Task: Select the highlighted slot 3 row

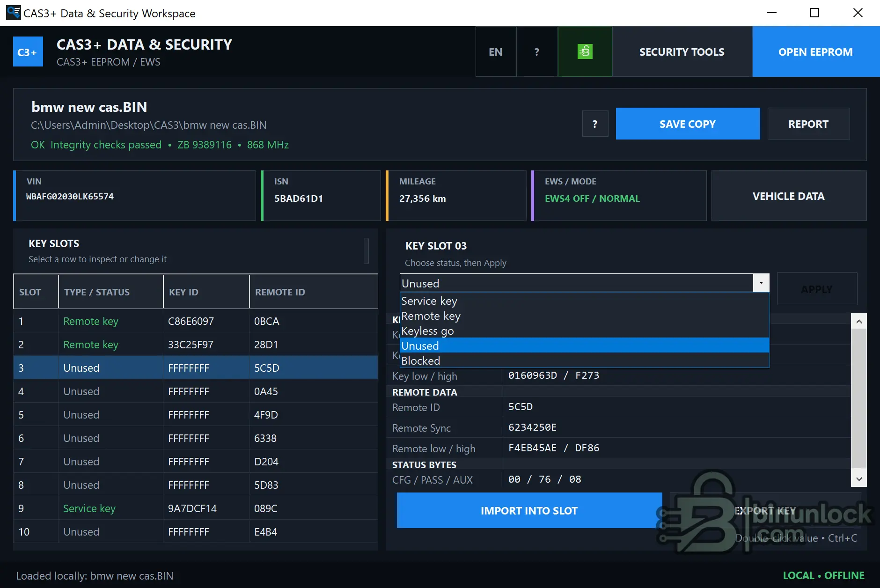Action: tap(196, 367)
